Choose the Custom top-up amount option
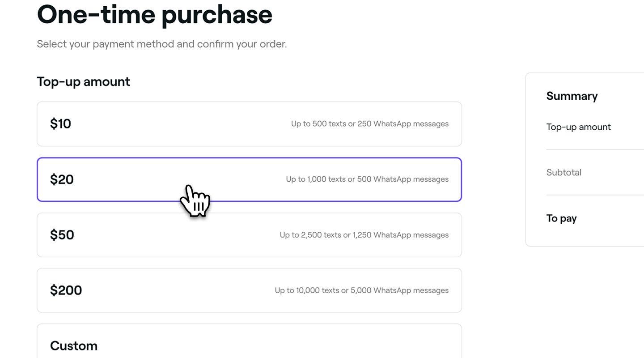 (x=249, y=341)
